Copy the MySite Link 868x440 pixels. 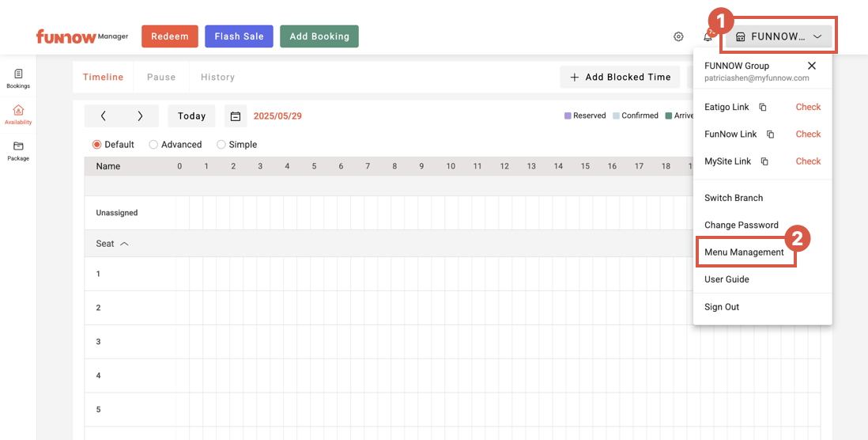pyautogui.click(x=764, y=161)
